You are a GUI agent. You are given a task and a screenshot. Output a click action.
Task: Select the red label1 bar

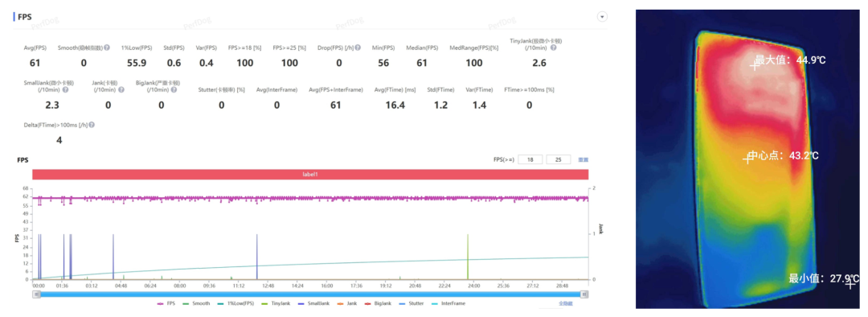(x=310, y=174)
